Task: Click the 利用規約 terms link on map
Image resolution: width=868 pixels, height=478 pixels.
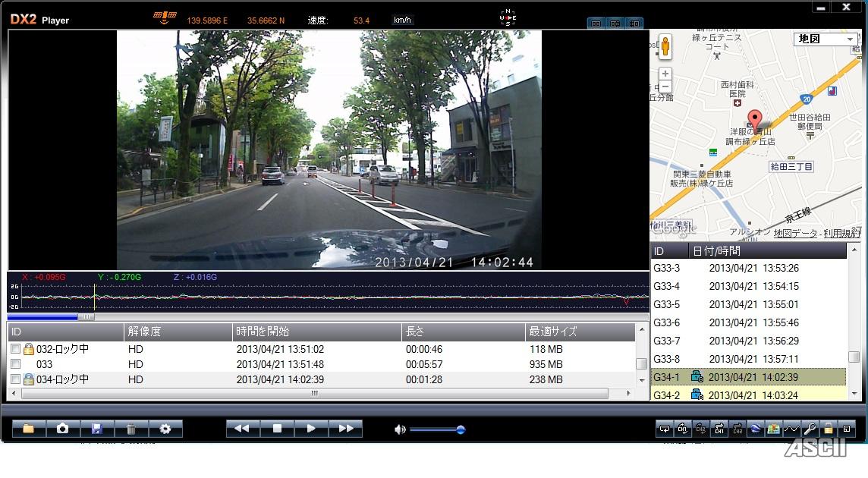Action: click(842, 234)
